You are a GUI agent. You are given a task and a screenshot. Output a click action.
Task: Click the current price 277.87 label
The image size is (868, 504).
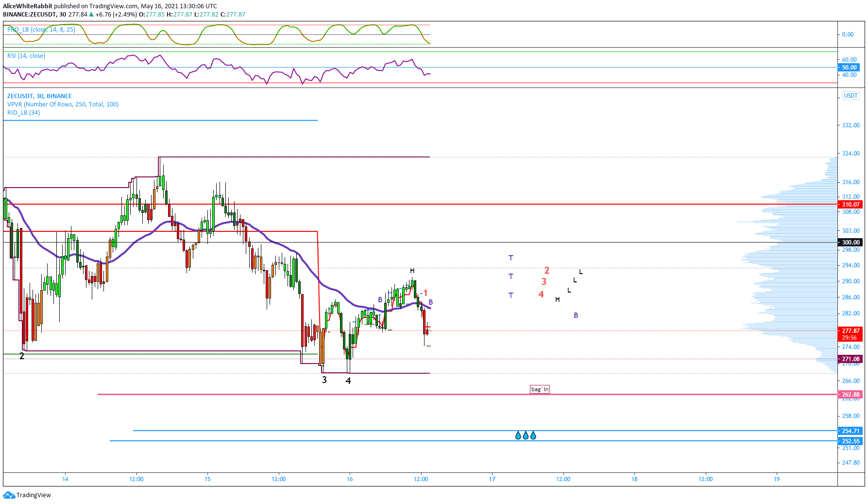click(x=851, y=330)
